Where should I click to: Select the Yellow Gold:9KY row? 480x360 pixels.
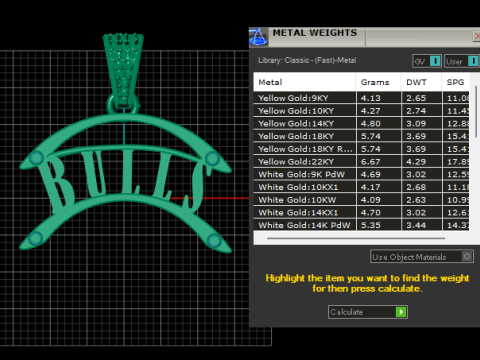[x=361, y=98]
